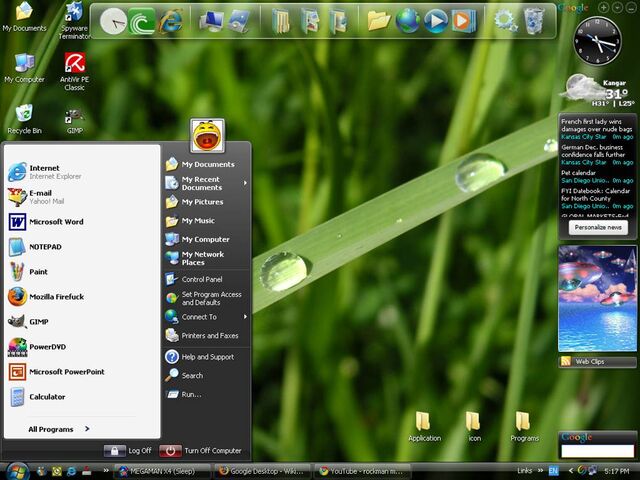Open Internet Explorer in Start menu
Screen dimensions: 640x480
tap(82, 172)
